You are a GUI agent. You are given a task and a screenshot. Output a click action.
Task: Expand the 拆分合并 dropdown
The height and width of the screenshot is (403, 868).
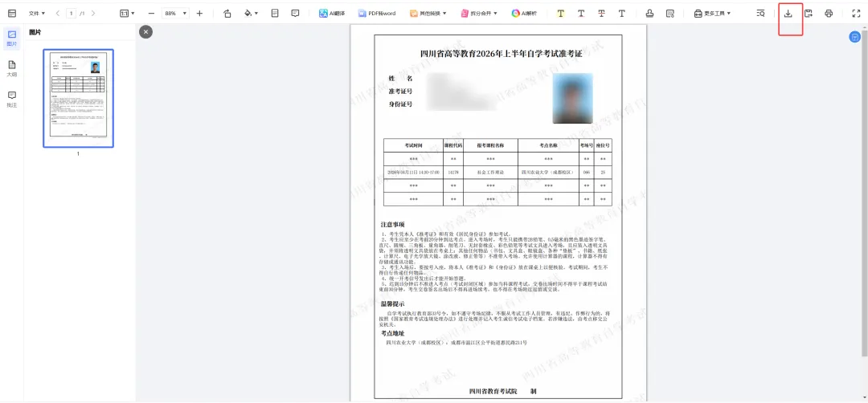[479, 14]
